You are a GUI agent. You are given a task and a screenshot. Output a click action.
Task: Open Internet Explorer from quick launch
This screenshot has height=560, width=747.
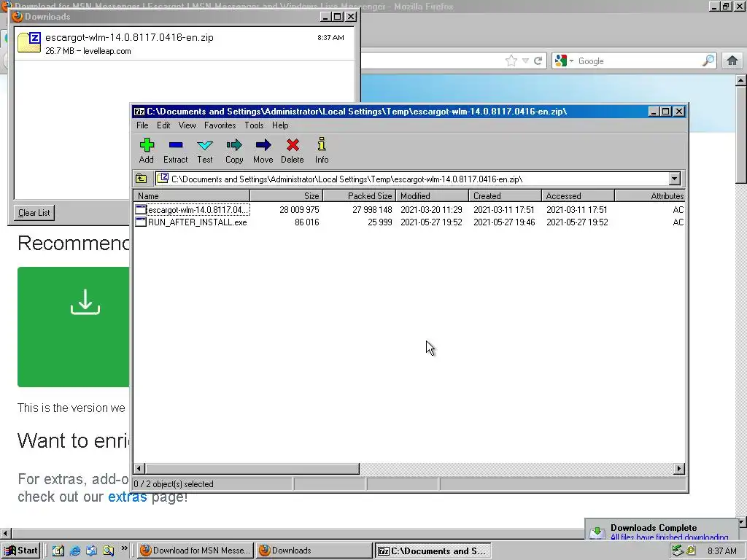(75, 551)
